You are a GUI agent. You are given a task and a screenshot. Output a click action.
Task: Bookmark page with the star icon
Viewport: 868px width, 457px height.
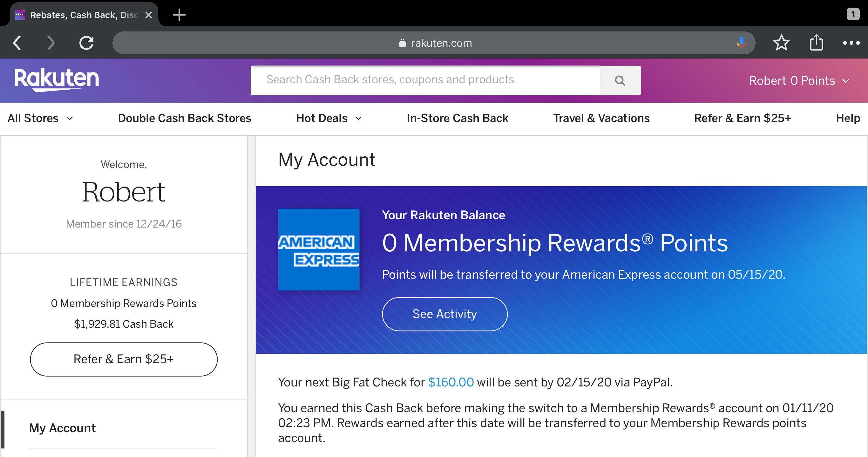(781, 43)
